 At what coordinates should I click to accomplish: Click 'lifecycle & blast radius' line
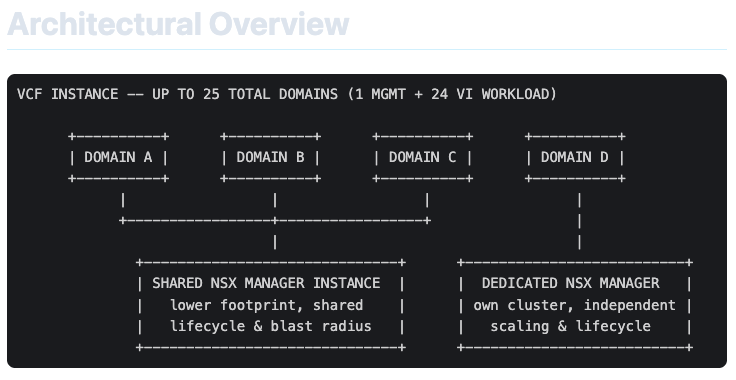tap(270, 326)
